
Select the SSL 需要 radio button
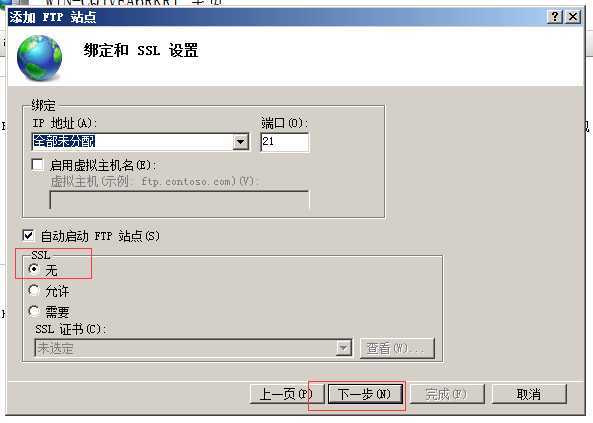(34, 311)
